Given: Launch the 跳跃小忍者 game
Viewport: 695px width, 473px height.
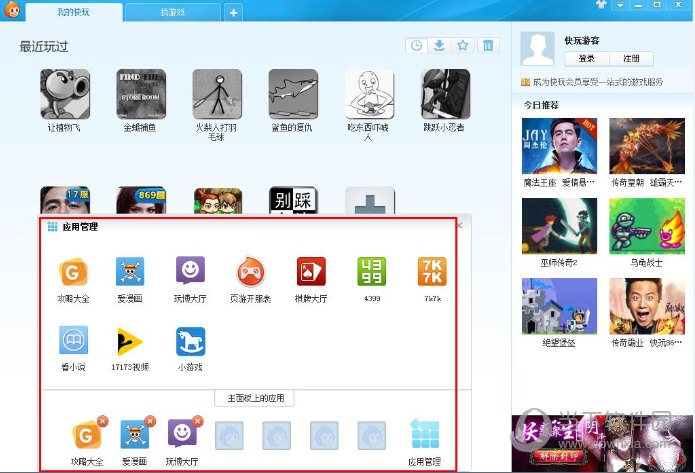Looking at the screenshot, I should tap(445, 94).
